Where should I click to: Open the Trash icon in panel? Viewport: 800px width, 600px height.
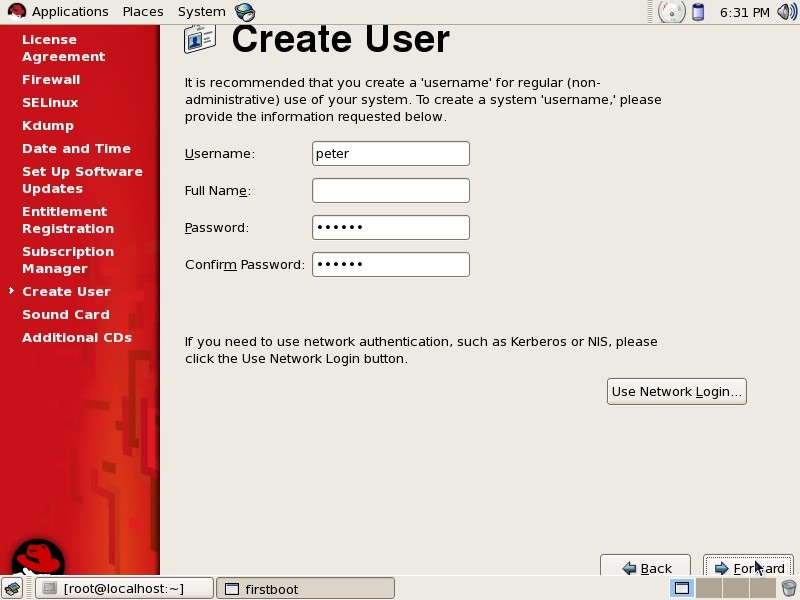pyautogui.click(x=788, y=589)
